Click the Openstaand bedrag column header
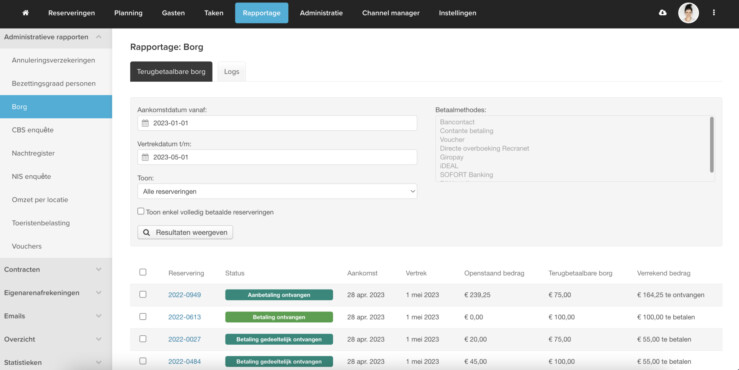The width and height of the screenshot is (739, 370). point(494,273)
